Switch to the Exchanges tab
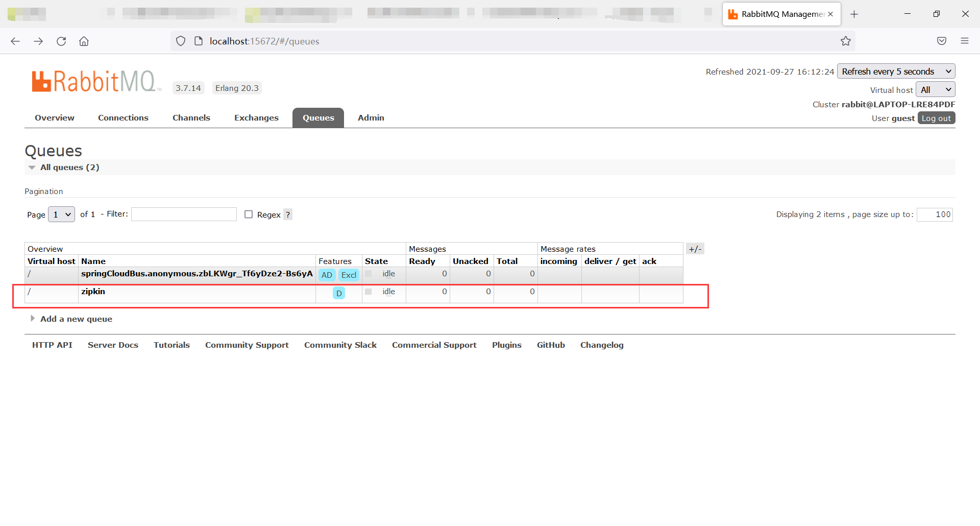 (256, 118)
